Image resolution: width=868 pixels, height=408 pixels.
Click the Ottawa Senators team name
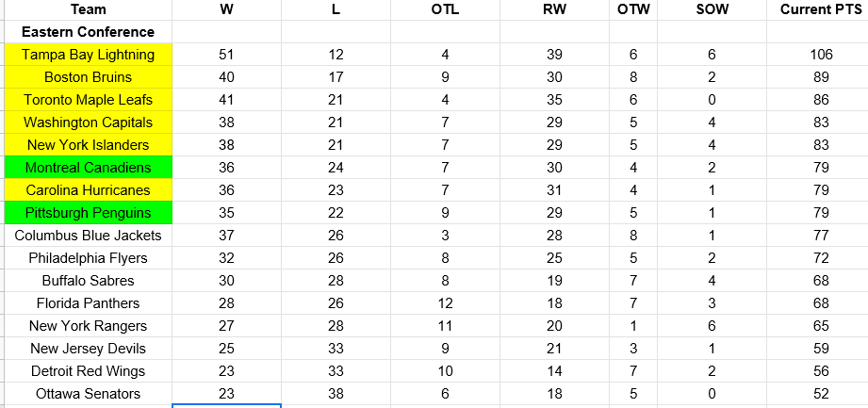click(x=89, y=394)
